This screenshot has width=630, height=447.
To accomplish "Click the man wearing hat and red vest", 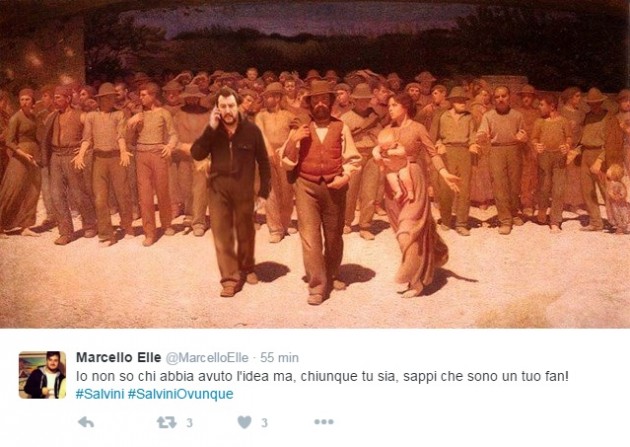I will 319,191.
